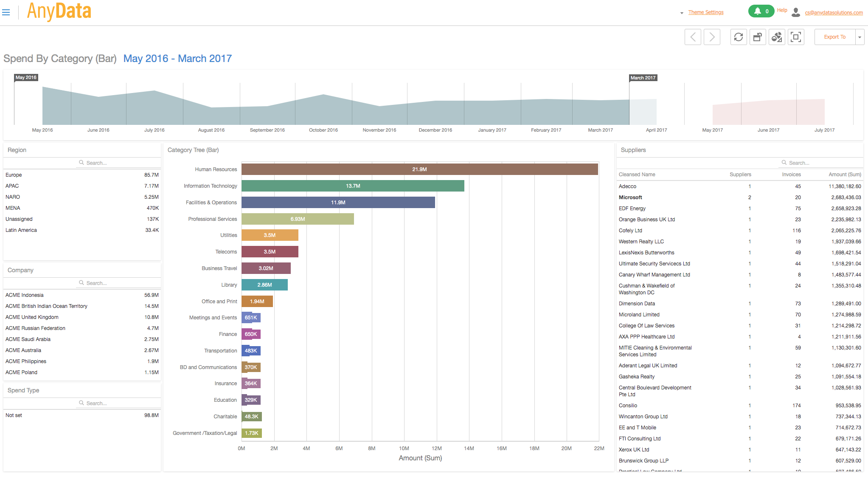This screenshot has width=868, height=485.
Task: Click the Insurance category label
Action: (x=226, y=383)
